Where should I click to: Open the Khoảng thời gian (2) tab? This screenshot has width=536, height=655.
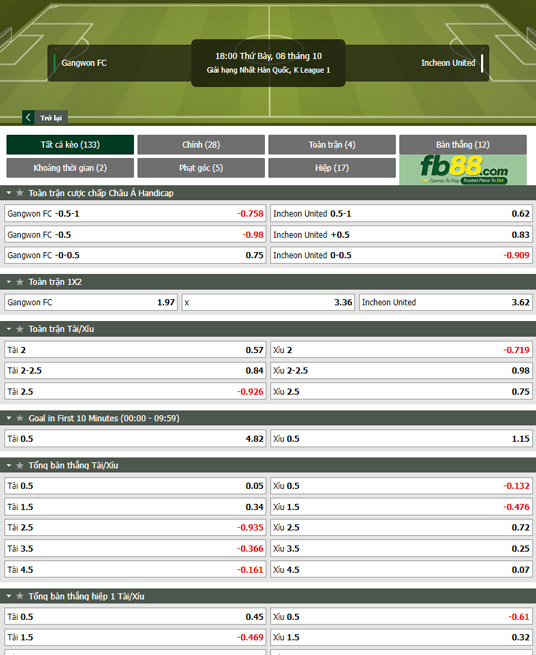tap(70, 168)
